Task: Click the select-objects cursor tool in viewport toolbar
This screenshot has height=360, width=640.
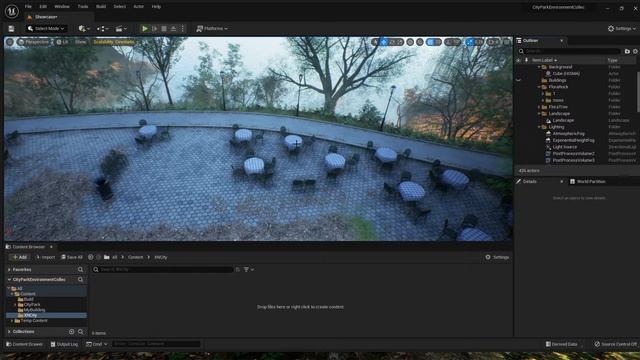Action: coord(376,42)
